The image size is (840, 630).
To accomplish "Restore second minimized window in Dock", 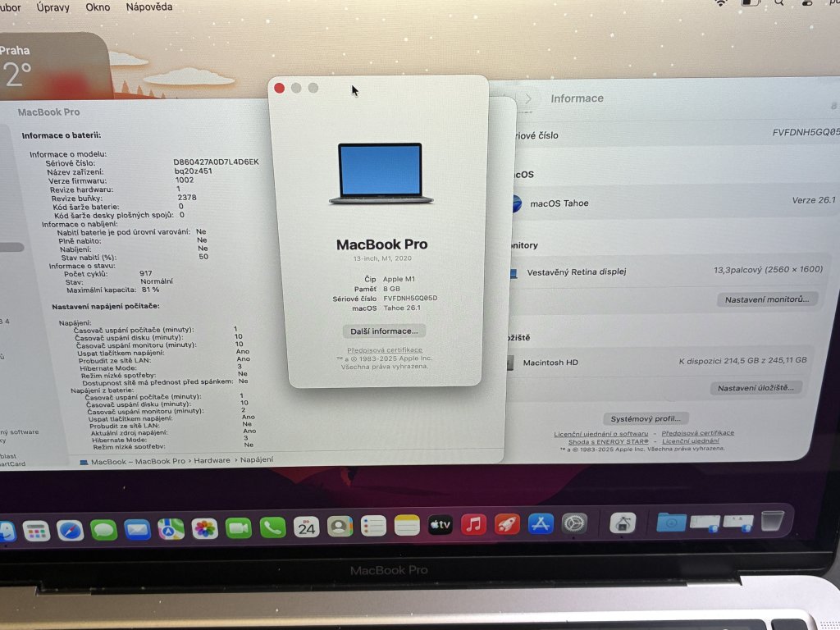I will tap(738, 521).
